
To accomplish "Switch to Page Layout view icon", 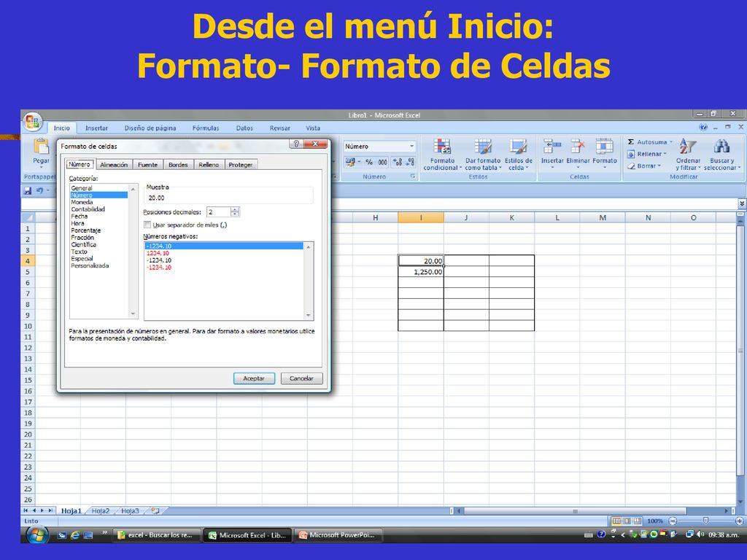I will coord(627,521).
